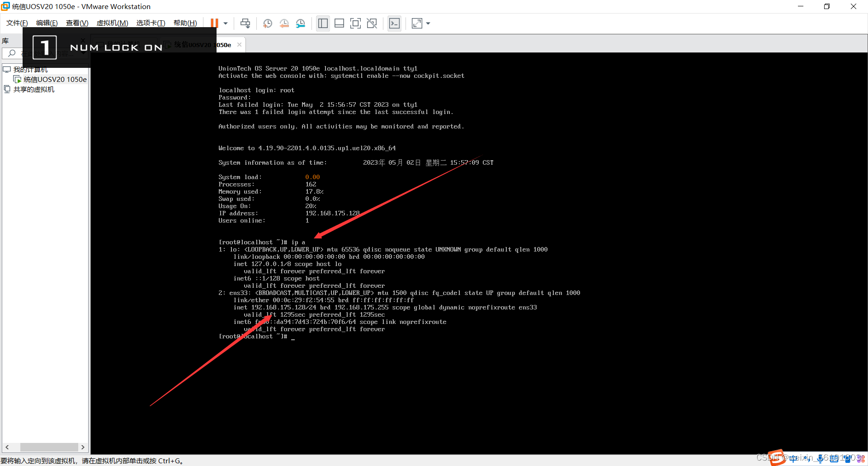Click the 'UnionTech OS Server 20 1050e' banner

tap(318, 68)
